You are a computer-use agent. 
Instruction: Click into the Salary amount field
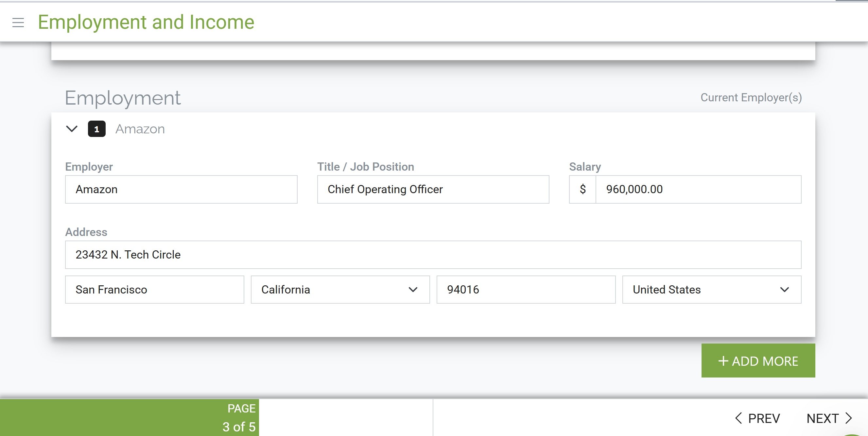(699, 190)
